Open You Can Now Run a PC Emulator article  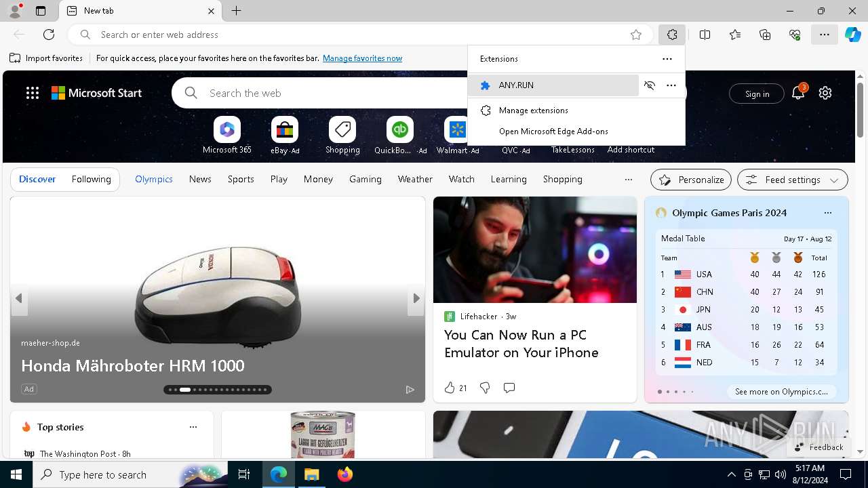click(x=521, y=344)
